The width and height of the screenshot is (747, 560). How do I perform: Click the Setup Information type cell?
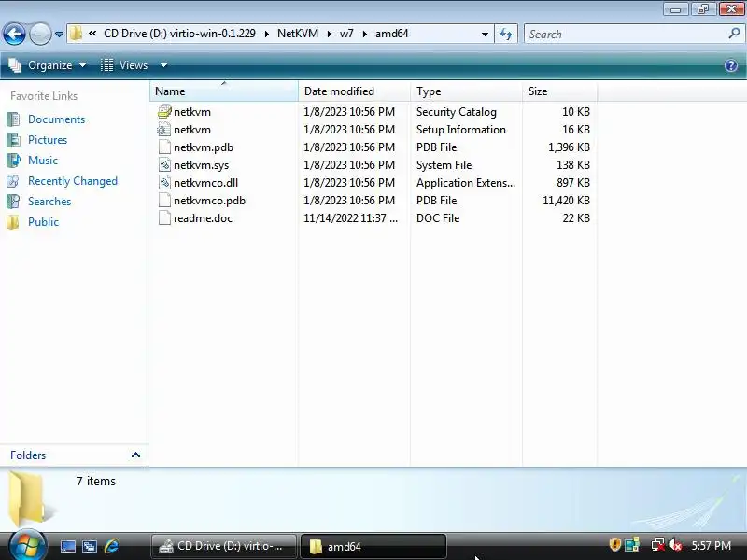point(460,130)
